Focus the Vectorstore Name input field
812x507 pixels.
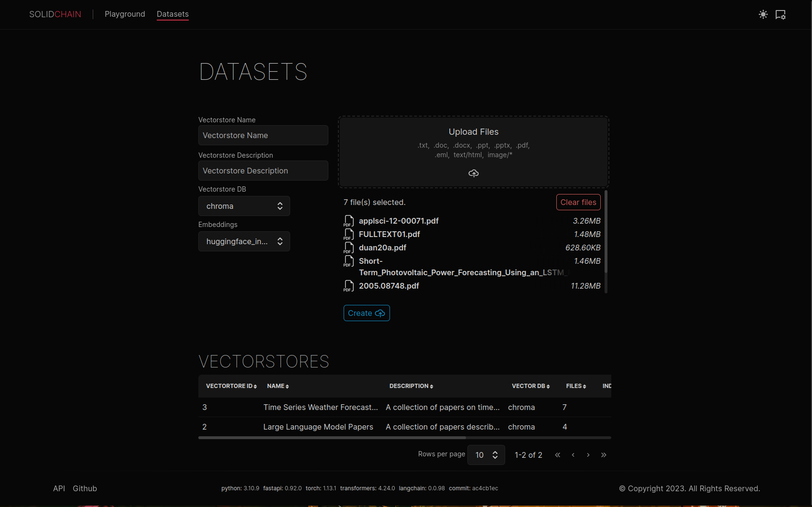[x=263, y=135]
